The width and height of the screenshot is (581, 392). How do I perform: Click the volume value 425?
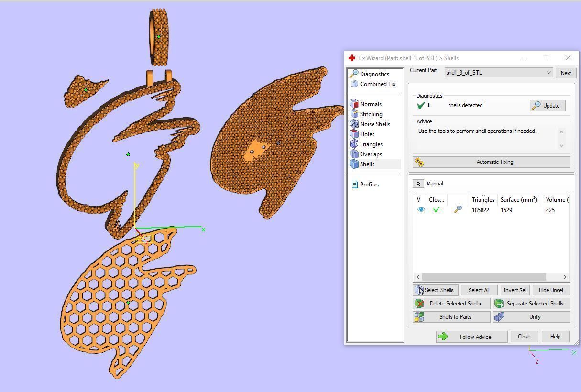click(x=550, y=210)
